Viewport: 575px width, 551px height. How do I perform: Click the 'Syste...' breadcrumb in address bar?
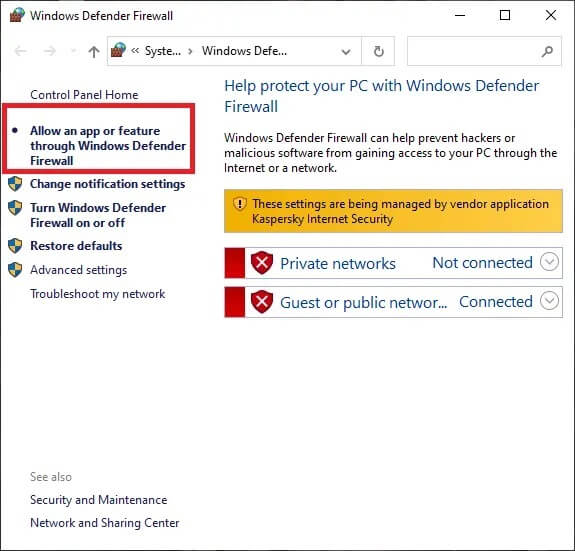(x=162, y=51)
